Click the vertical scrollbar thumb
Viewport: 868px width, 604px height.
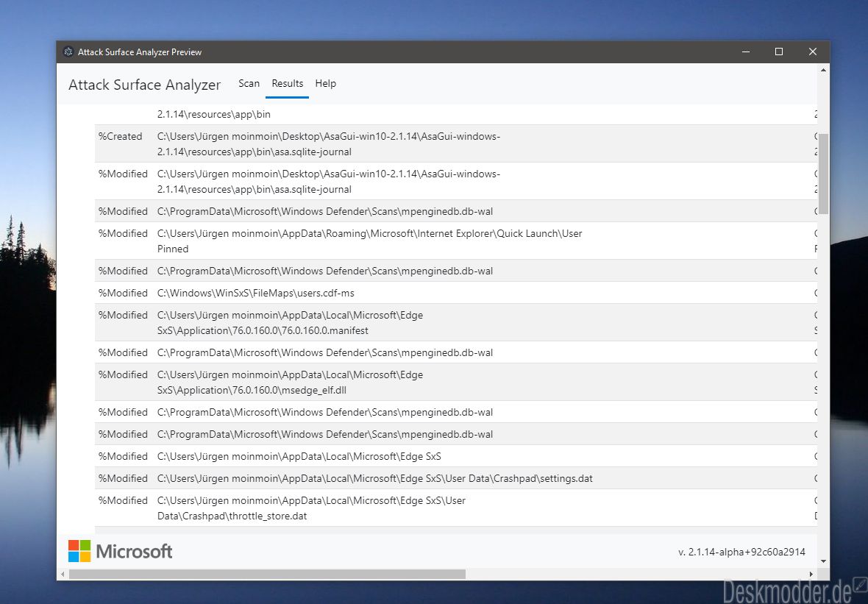[x=823, y=174]
